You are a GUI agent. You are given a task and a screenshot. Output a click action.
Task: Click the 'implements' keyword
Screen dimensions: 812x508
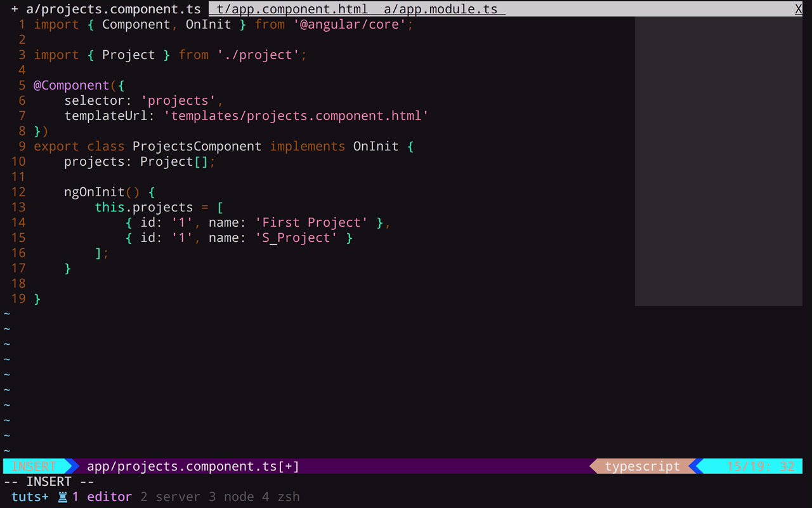pos(307,146)
